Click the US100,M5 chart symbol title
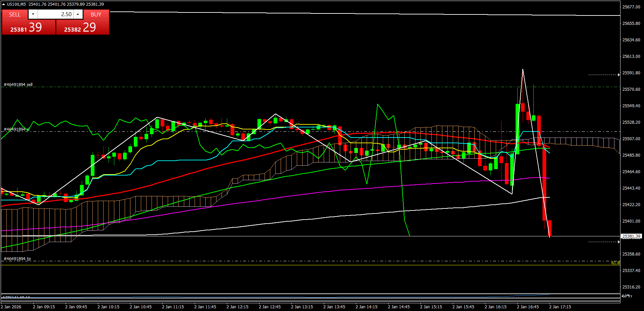The width and height of the screenshot is (644, 311). tap(16, 4)
